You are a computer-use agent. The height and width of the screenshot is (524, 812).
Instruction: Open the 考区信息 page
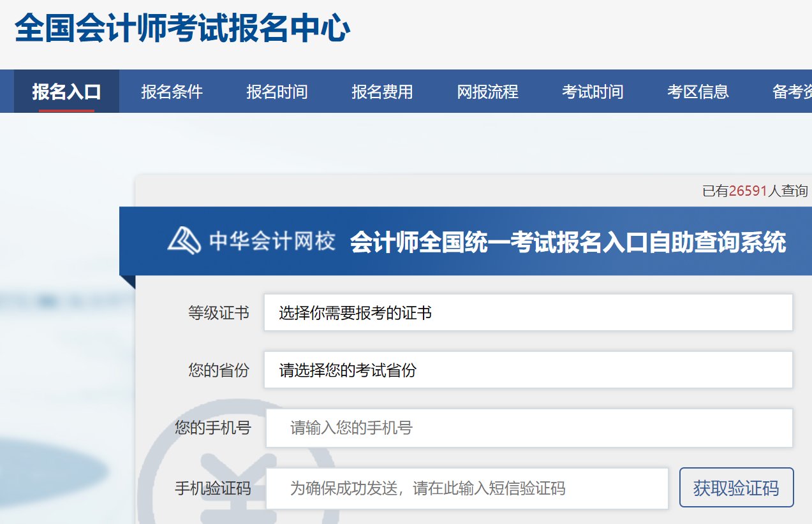point(698,91)
